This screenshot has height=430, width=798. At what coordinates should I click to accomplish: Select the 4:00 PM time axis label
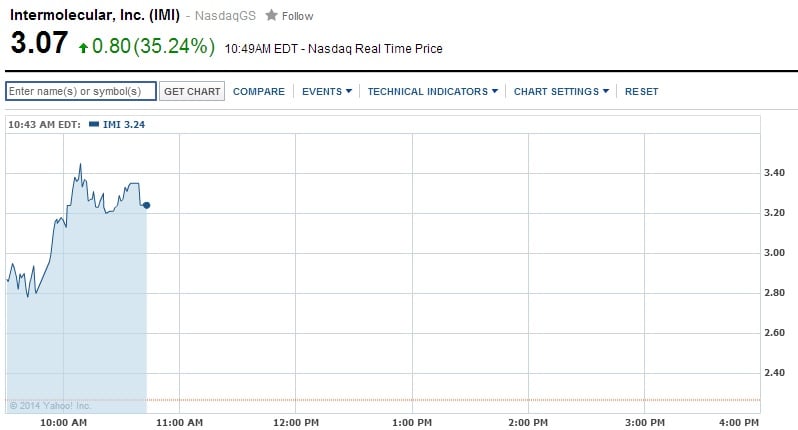pyautogui.click(x=739, y=424)
